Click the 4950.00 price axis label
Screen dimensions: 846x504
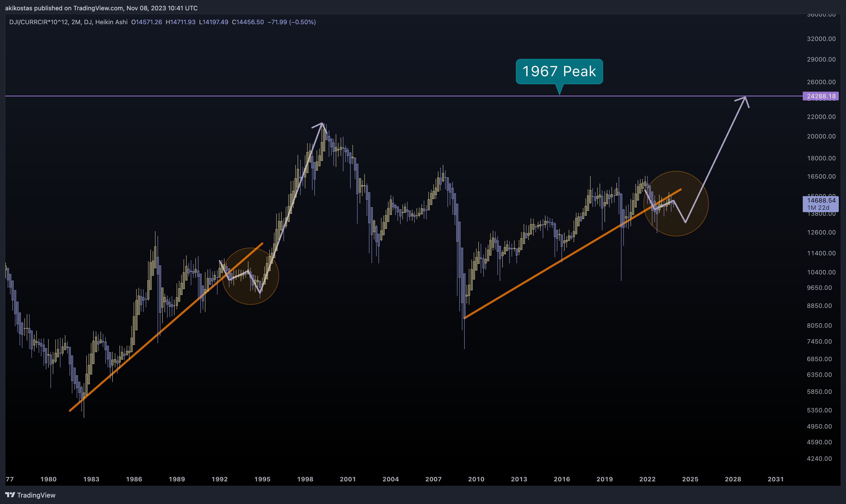819,427
